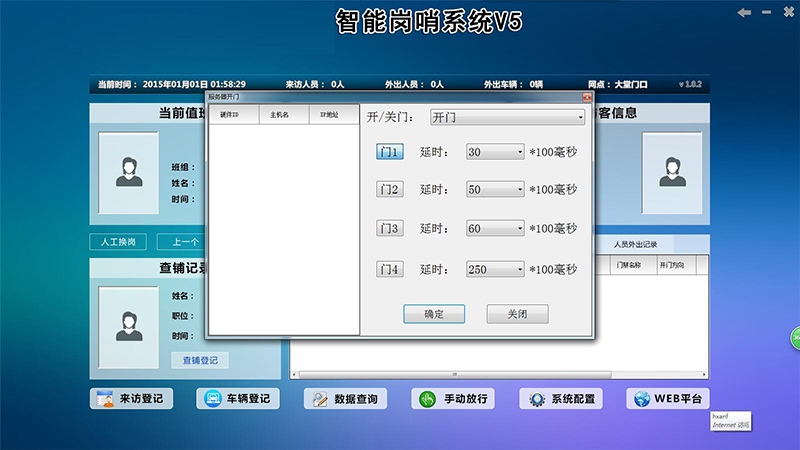Switch to the 人员外出记录 tab
The height and width of the screenshot is (450, 800).
click(x=643, y=245)
